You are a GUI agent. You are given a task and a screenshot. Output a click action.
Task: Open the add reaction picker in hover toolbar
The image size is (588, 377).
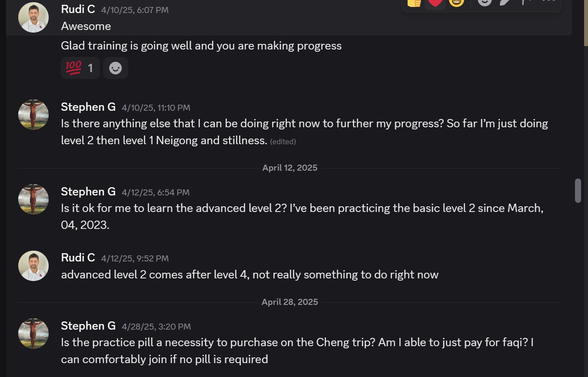pyautogui.click(x=485, y=3)
